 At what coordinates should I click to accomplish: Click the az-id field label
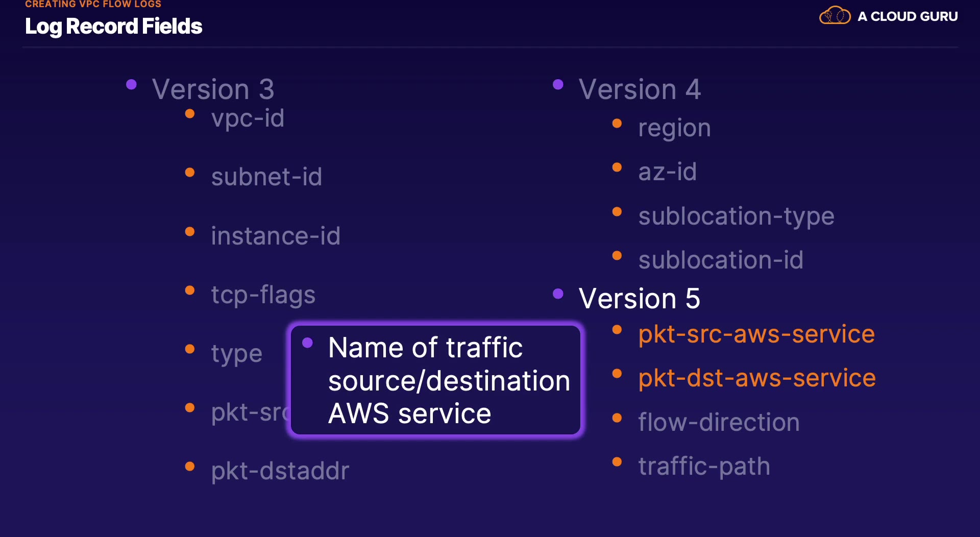tap(667, 172)
